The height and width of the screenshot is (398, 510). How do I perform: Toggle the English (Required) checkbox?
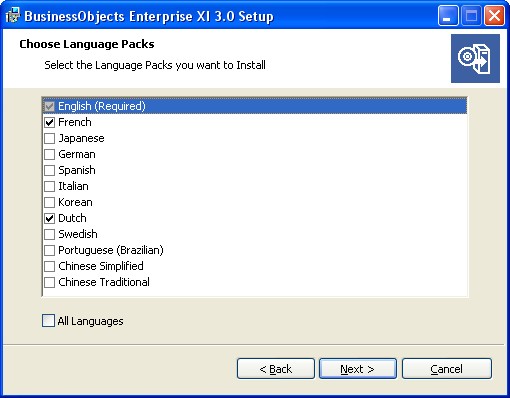pyautogui.click(x=49, y=106)
